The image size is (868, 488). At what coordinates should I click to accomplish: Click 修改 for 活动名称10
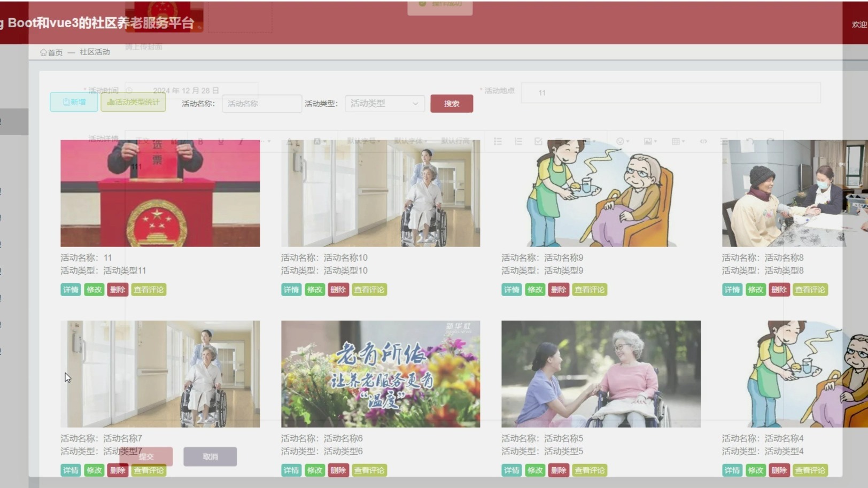pyautogui.click(x=315, y=290)
